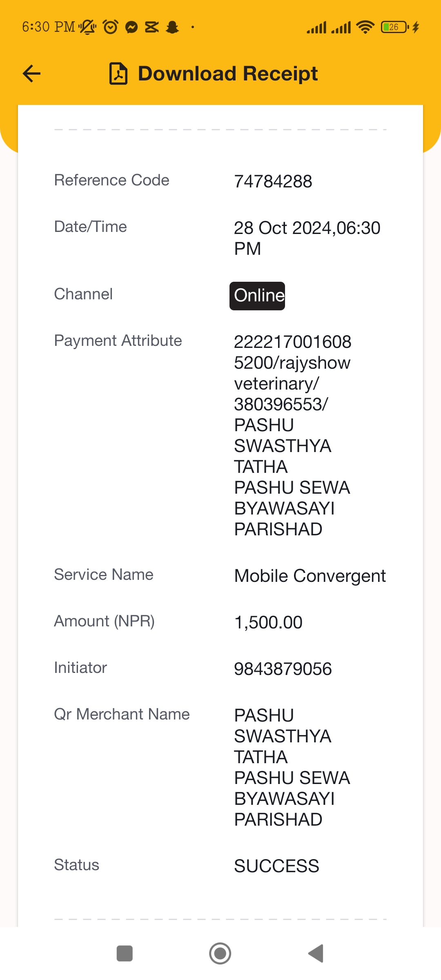Viewport: 441px width, 980px height.
Task: Tap Download Receipt title
Action: (228, 74)
